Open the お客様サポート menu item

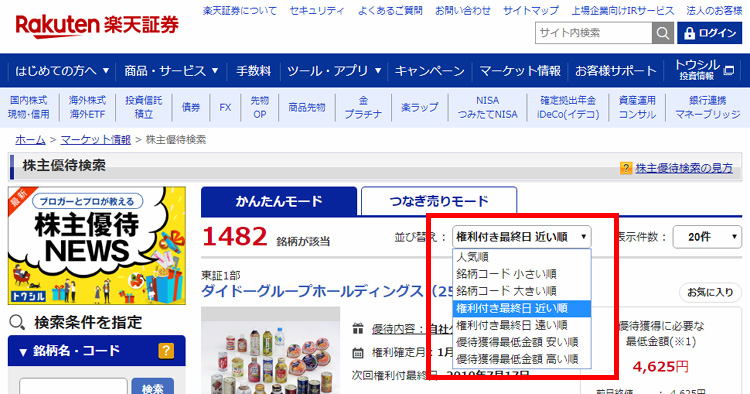pos(616,71)
